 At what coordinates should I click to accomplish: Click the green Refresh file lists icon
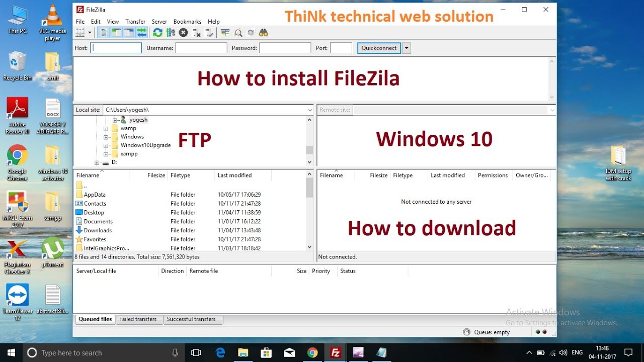(x=157, y=33)
